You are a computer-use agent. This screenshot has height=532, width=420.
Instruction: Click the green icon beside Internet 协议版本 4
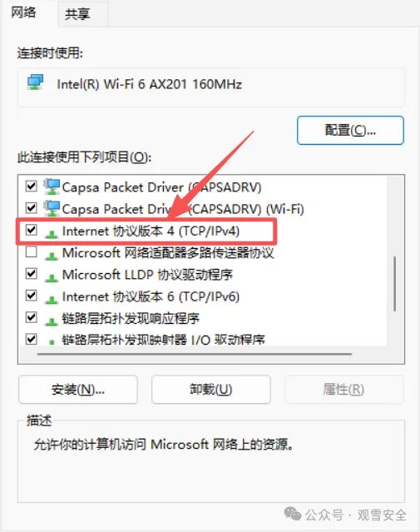click(x=52, y=234)
